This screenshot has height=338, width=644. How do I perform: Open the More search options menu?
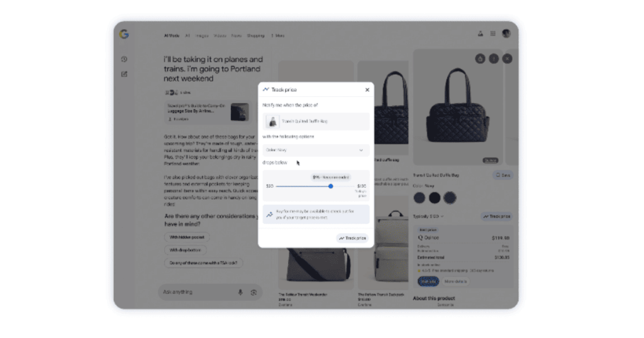point(277,36)
